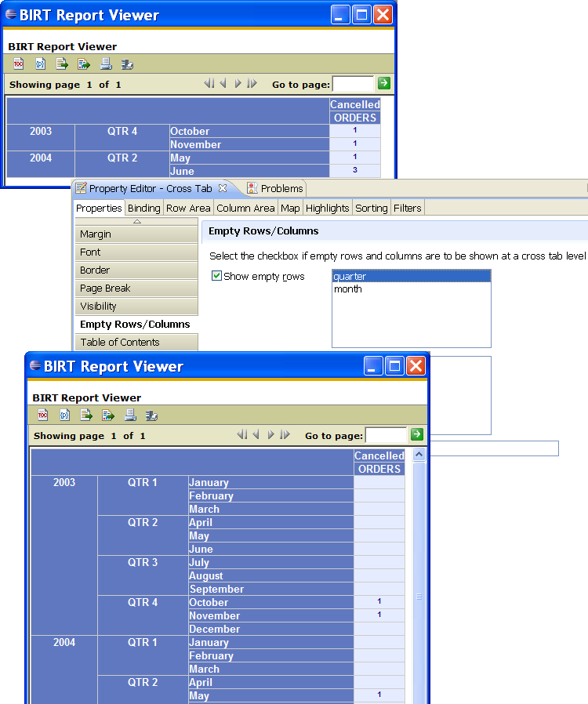The width and height of the screenshot is (588, 704).
Task: Open the Map tab
Action: pyautogui.click(x=290, y=208)
